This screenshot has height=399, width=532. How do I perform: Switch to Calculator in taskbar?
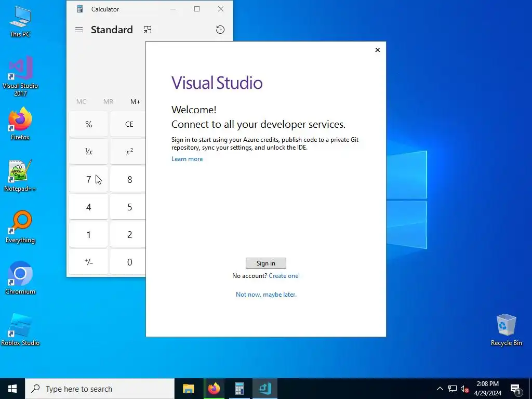[239, 389]
